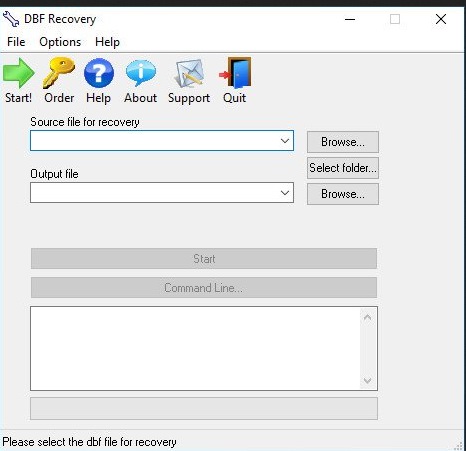
Task: Browse for the source file
Action: 343,142
